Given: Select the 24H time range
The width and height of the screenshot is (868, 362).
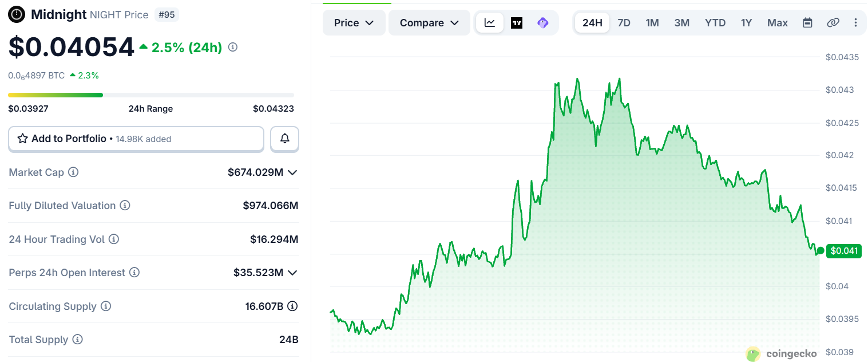Looking at the screenshot, I should tap(592, 23).
